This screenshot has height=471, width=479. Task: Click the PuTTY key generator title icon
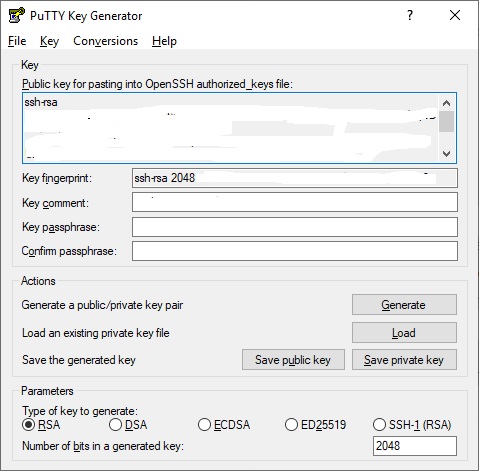click(16, 15)
